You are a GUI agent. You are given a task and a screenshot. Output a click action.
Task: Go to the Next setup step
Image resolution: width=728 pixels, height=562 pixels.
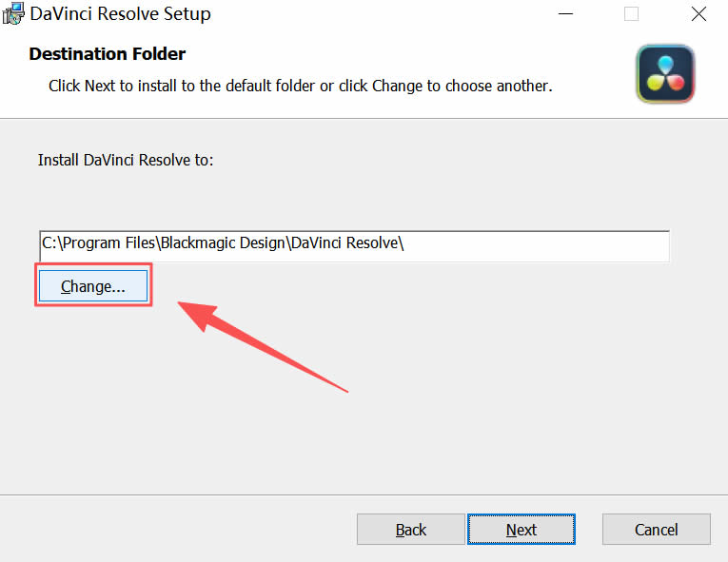[x=521, y=529]
